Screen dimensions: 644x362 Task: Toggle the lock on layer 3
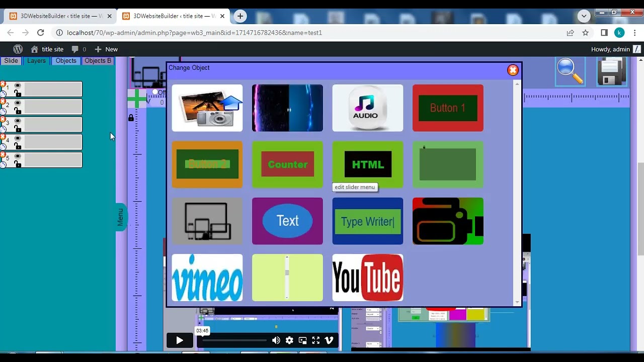pyautogui.click(x=18, y=128)
